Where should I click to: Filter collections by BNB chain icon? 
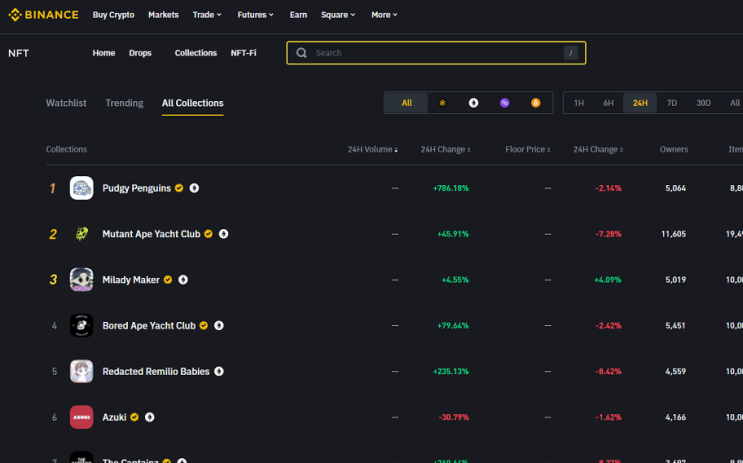(x=442, y=103)
